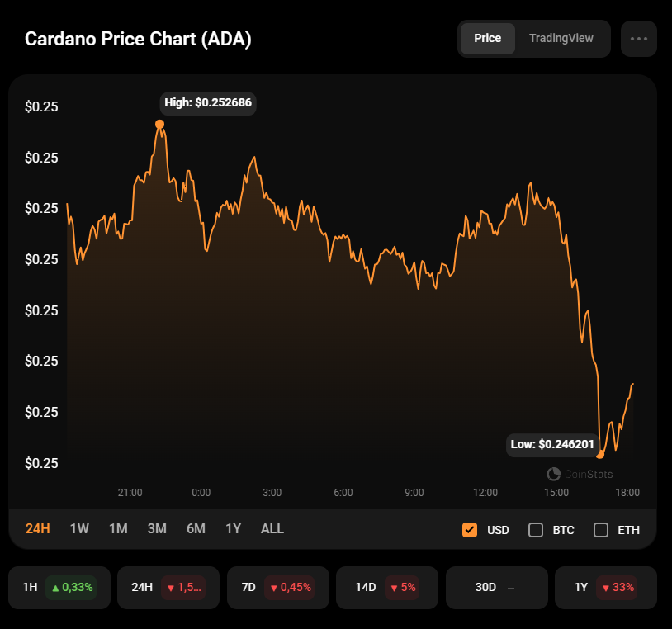Viewport: 672px width, 629px height.
Task: Click the High: $0.252686 tooltip label
Action: 208,103
